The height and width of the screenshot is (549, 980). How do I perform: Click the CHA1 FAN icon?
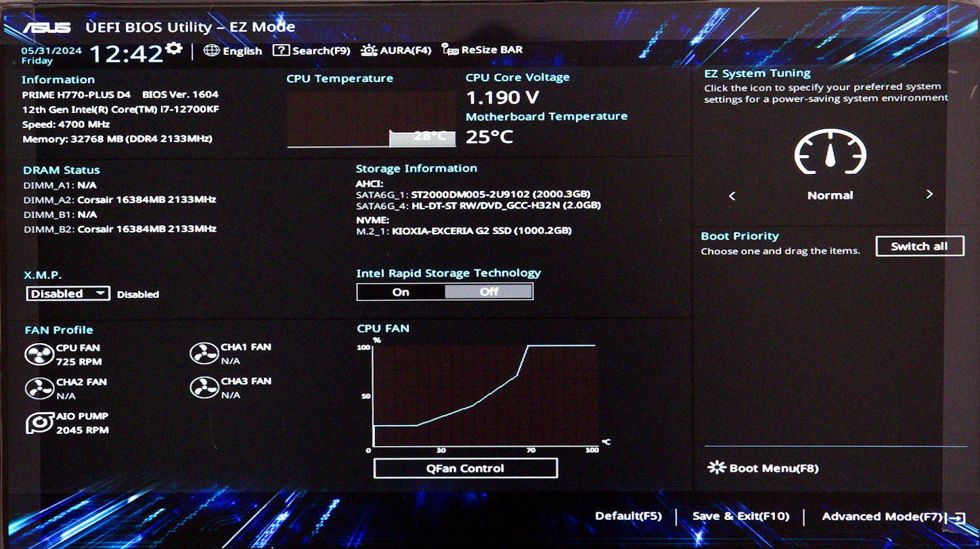pyautogui.click(x=204, y=353)
